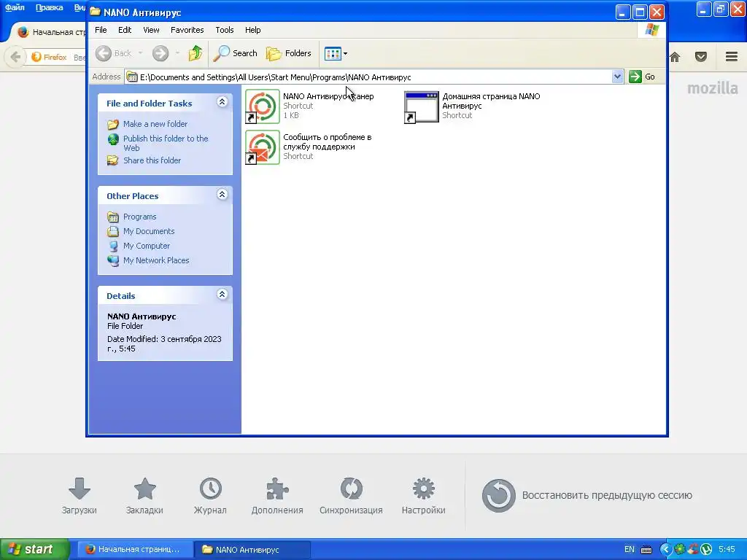Open the Help menu
Viewport: 747px width, 560px height.
click(x=253, y=30)
